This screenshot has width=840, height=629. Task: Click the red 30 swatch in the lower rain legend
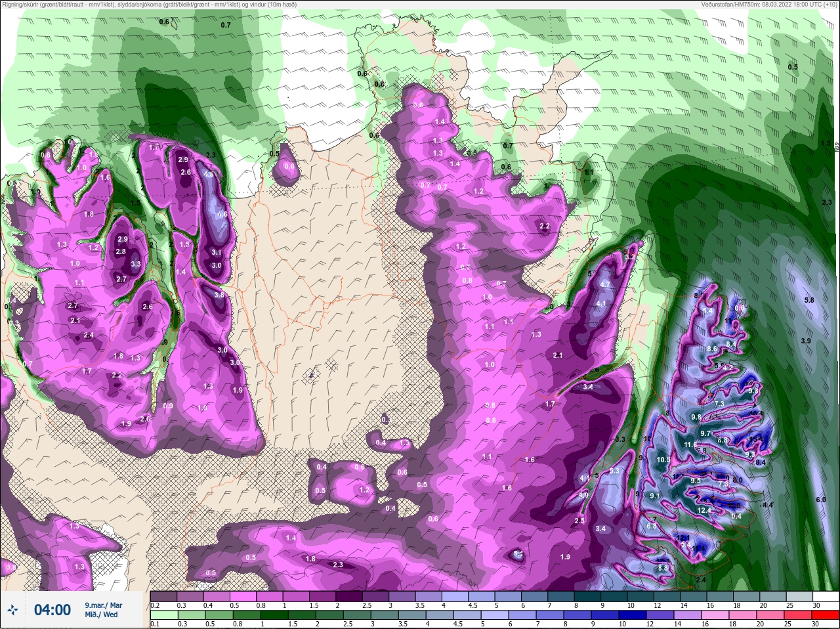tap(826, 615)
